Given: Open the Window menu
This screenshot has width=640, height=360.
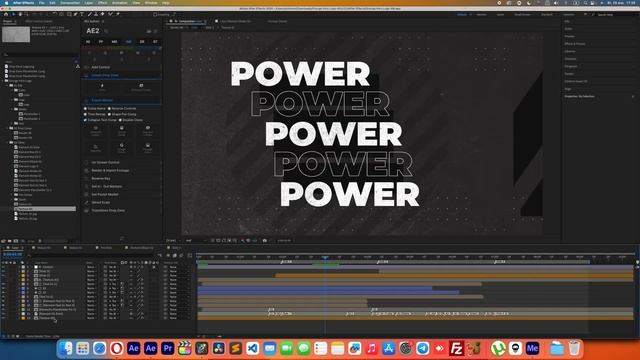Looking at the screenshot, I should pyautogui.click(x=151, y=3).
